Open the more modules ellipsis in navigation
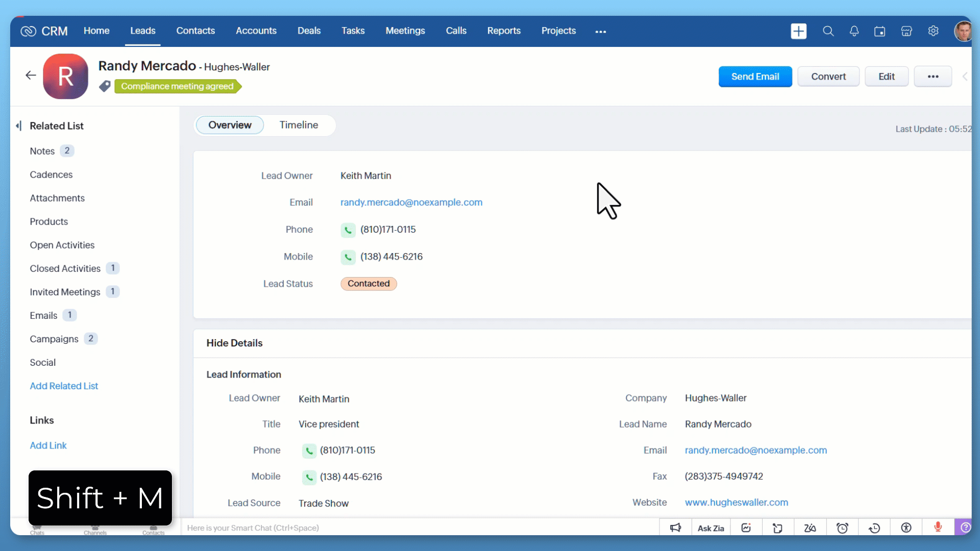Screen dimensions: 980x551 click(601, 31)
